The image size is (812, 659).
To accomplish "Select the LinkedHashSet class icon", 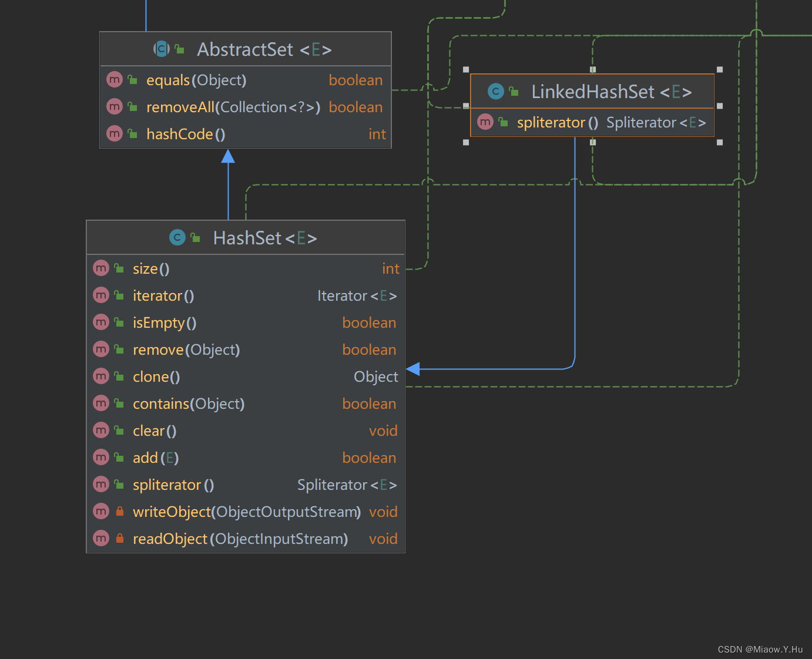I will point(495,92).
